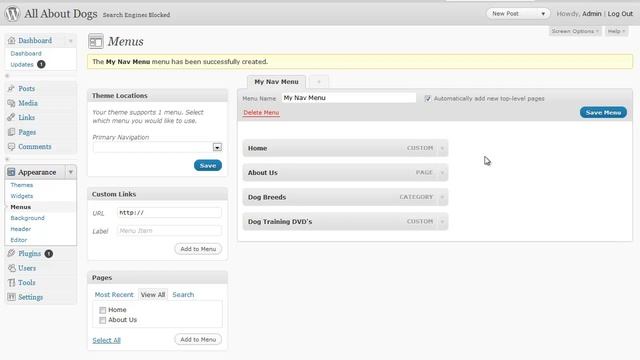The height and width of the screenshot is (360, 640).
Task: Open the Screen Options panel
Action: pos(575,31)
